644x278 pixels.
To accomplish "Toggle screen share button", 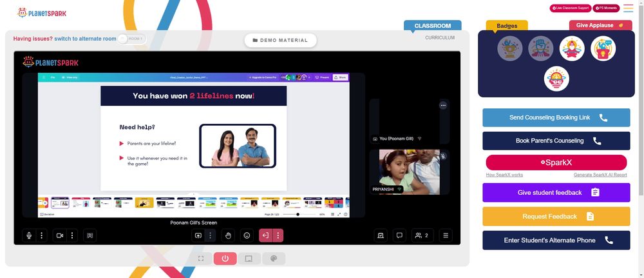I will click(198, 235).
